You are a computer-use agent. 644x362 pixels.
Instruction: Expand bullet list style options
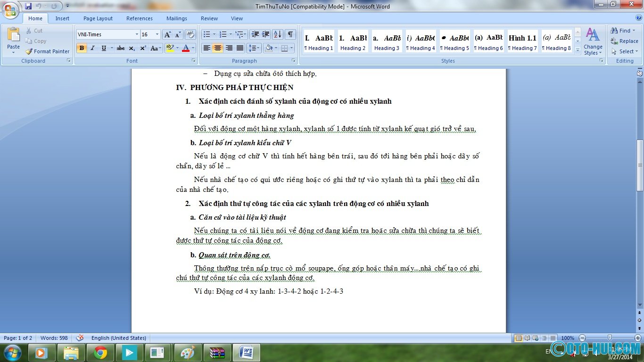pyautogui.click(x=214, y=34)
